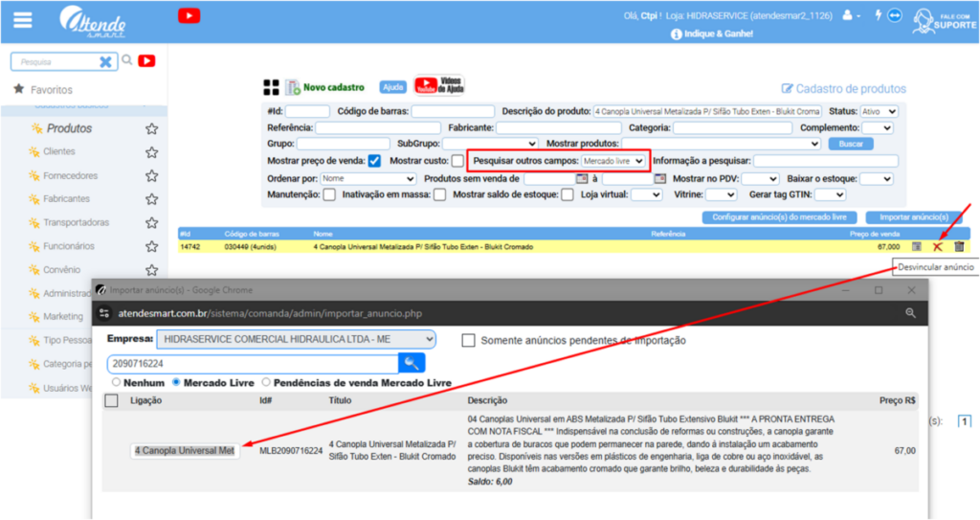Click the blue search button in import window
980x520 pixels.
[412, 363]
